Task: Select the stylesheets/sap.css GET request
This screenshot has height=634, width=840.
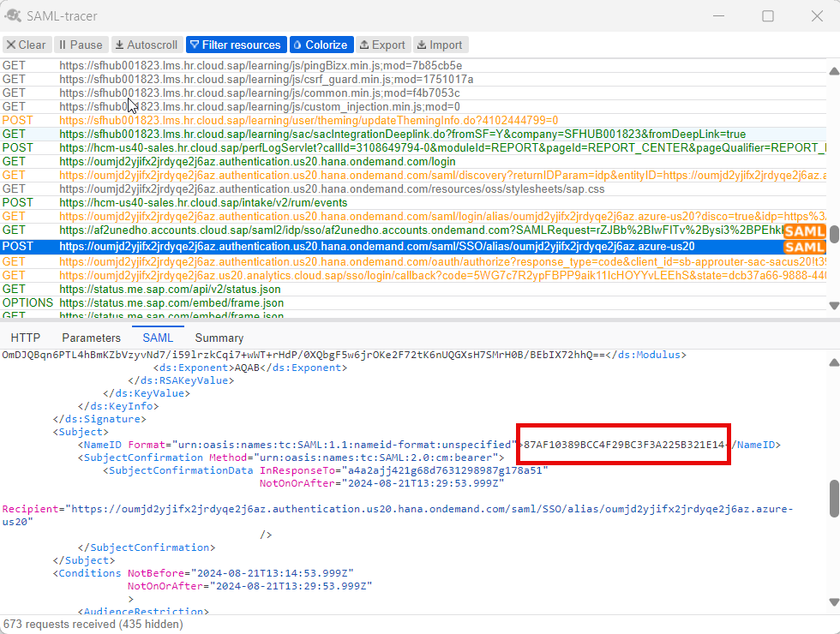Action: tap(412, 189)
